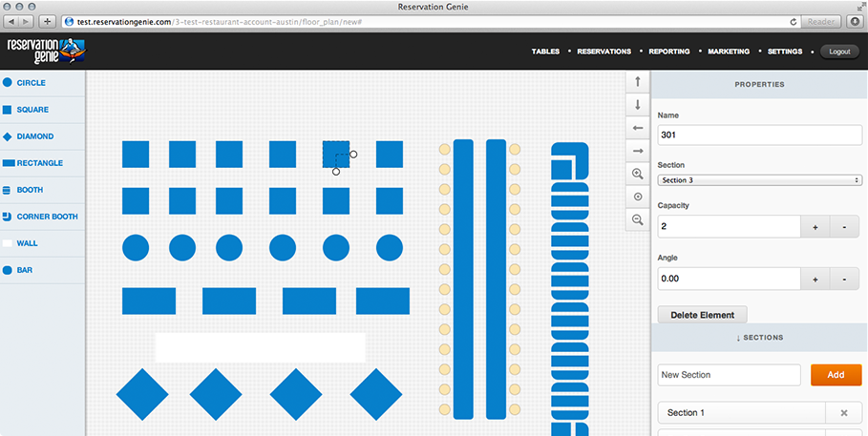Increase Capacity with plus button

tap(815, 227)
